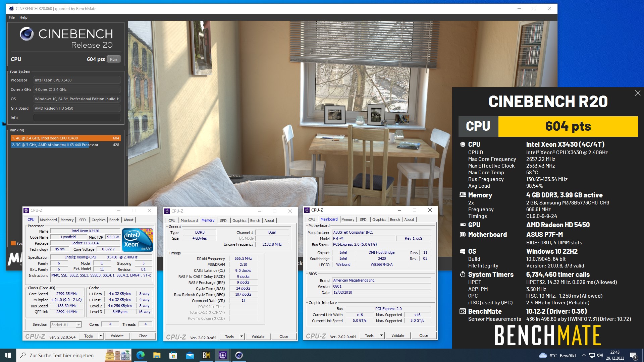This screenshot has height=362, width=644.
Task: Open About tab in CPU-Z Memory window
Action: point(269,221)
